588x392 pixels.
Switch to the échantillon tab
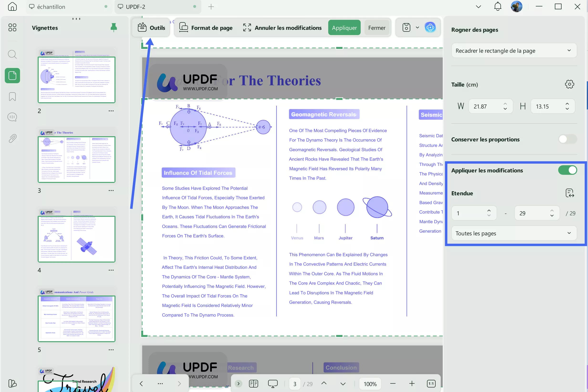point(51,7)
